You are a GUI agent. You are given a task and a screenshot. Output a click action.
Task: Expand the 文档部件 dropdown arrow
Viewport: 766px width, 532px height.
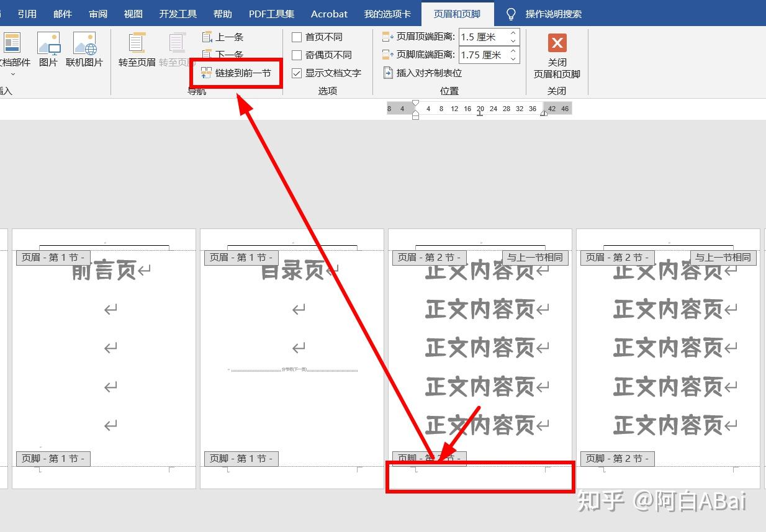pyautogui.click(x=12, y=74)
